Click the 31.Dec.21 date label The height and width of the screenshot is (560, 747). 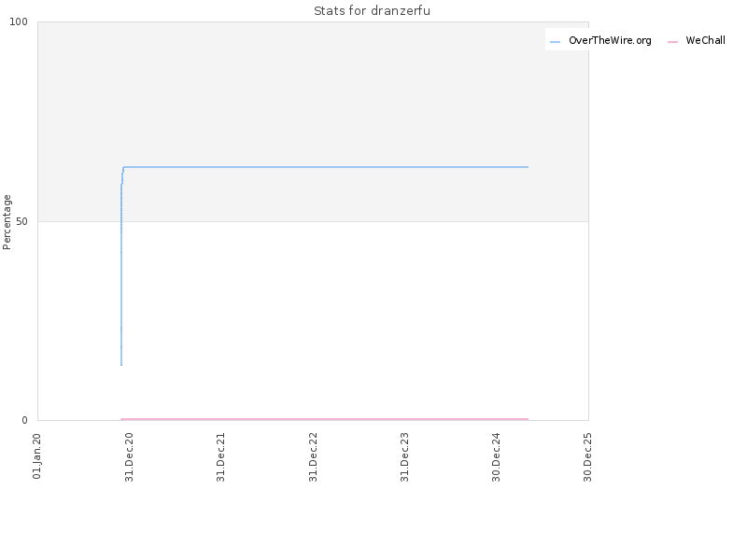click(x=220, y=457)
